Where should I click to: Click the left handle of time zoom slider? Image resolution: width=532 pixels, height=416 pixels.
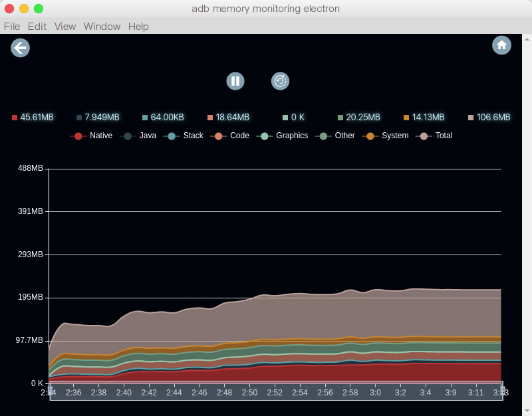50,391
